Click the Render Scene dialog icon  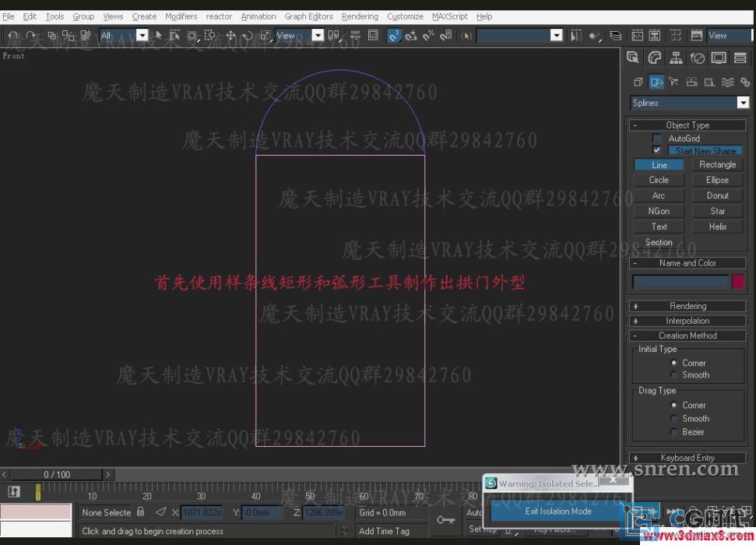tap(697, 36)
